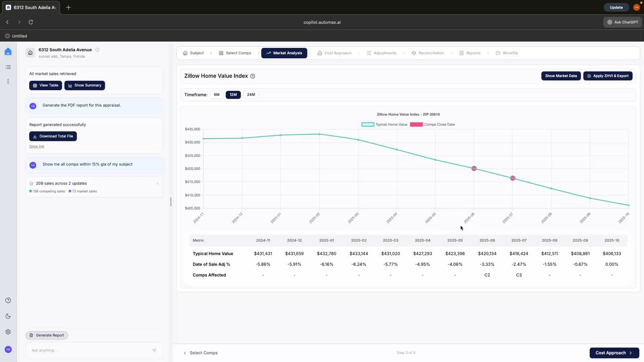The height and width of the screenshot is (362, 644).
Task: Select the Market Analysis step tab
Action: click(284, 53)
